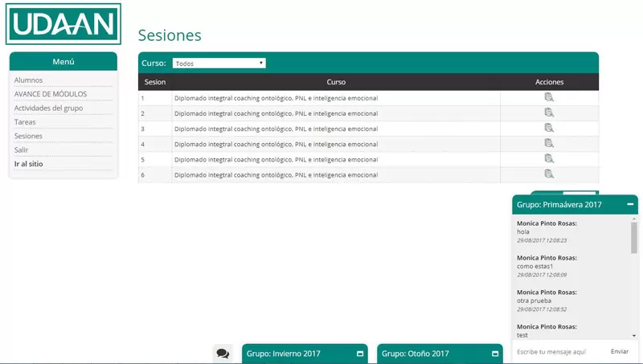Go to Alumnos in the menu

click(29, 80)
